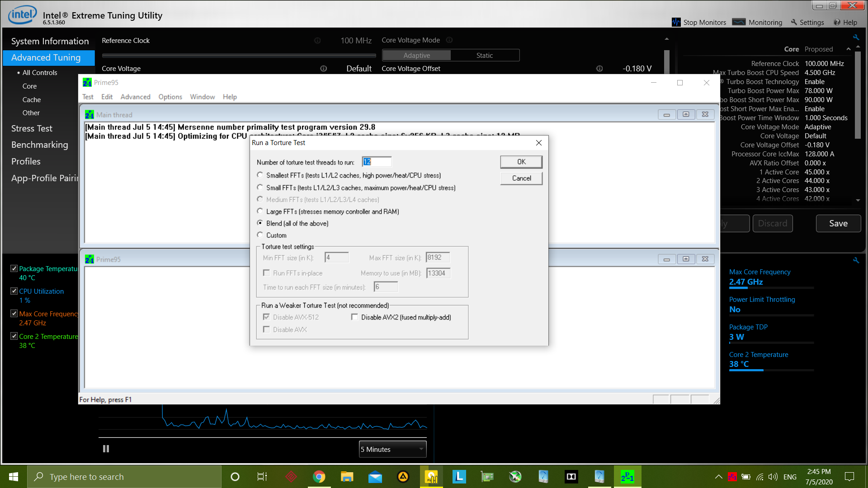This screenshot has width=868, height=488.
Task: Click Save button in Intel XTU
Action: (838, 223)
